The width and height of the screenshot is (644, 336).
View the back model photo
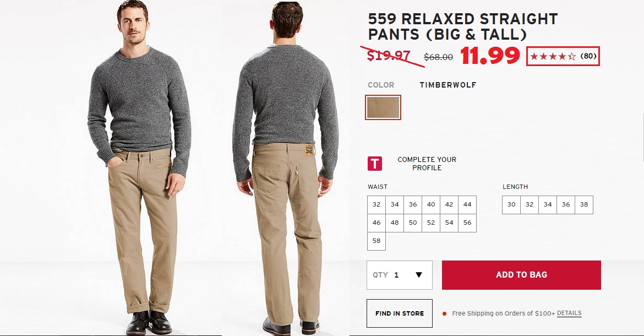286,168
